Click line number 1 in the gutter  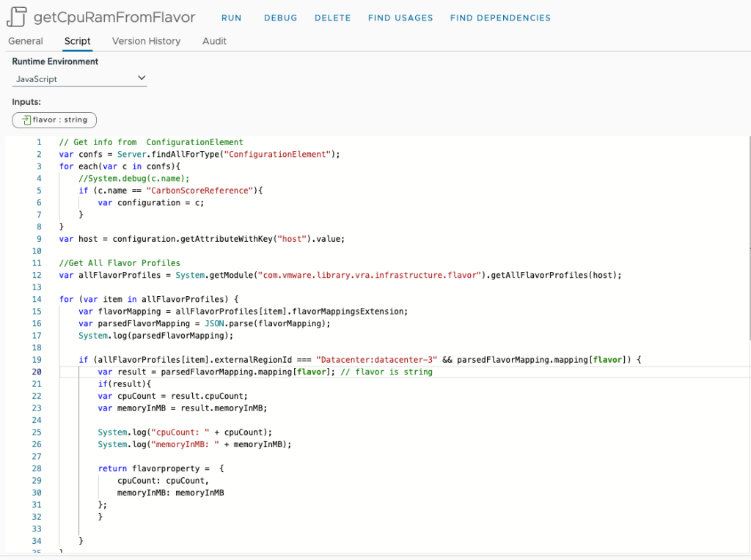point(40,142)
